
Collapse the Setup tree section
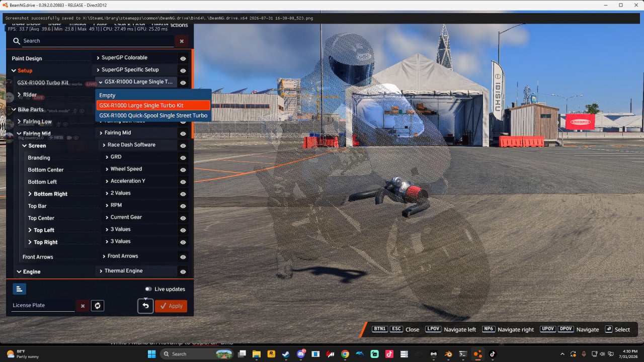14,70
